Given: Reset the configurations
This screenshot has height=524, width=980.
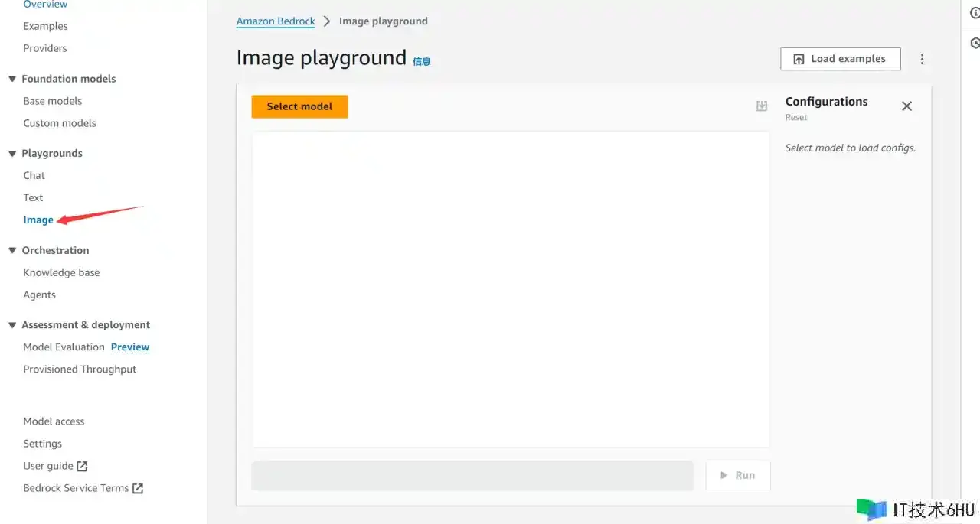Looking at the screenshot, I should click(x=796, y=118).
